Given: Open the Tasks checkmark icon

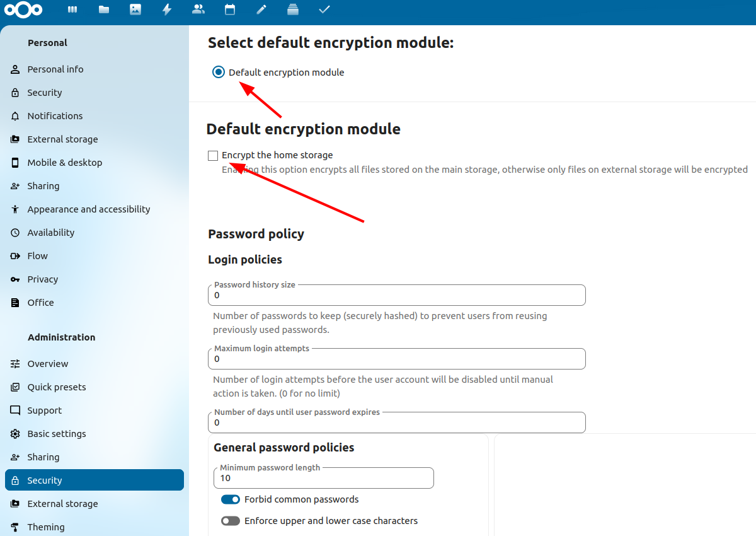Looking at the screenshot, I should pos(324,9).
